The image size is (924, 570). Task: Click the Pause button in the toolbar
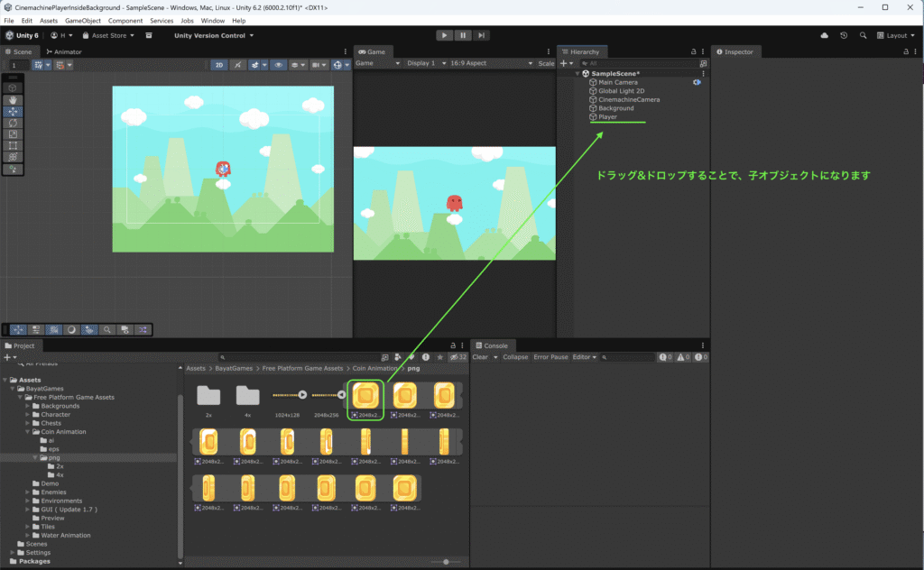[x=464, y=35]
